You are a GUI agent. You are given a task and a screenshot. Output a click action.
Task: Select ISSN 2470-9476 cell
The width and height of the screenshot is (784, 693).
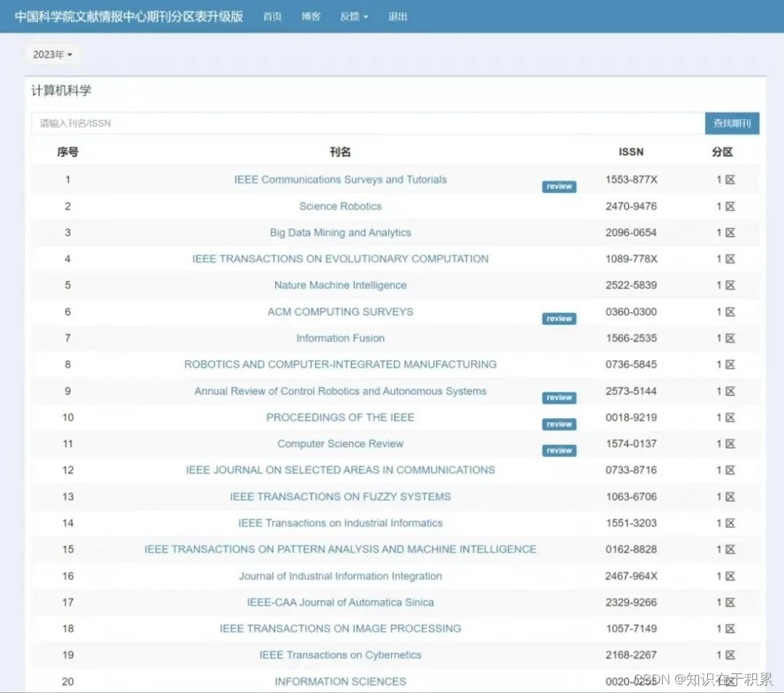pos(631,206)
